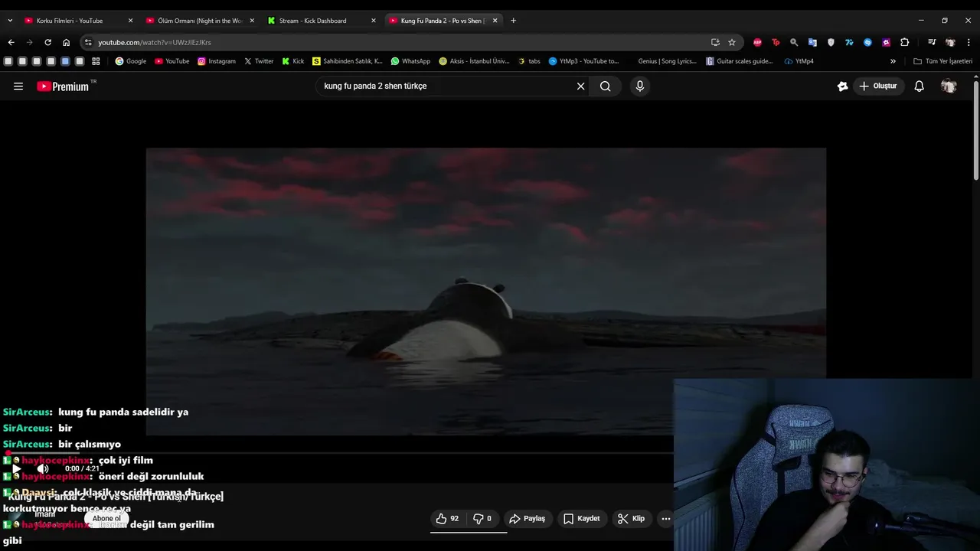The image size is (980, 551).
Task: Clear the search box with the X
Action: [580, 86]
